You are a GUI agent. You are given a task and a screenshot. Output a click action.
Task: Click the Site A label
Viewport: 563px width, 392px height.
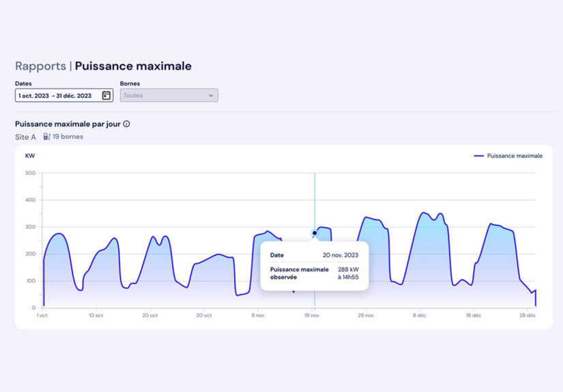(x=25, y=137)
